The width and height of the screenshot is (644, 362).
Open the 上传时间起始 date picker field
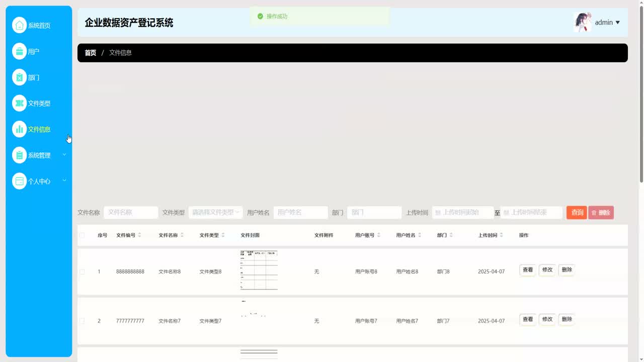(x=463, y=213)
